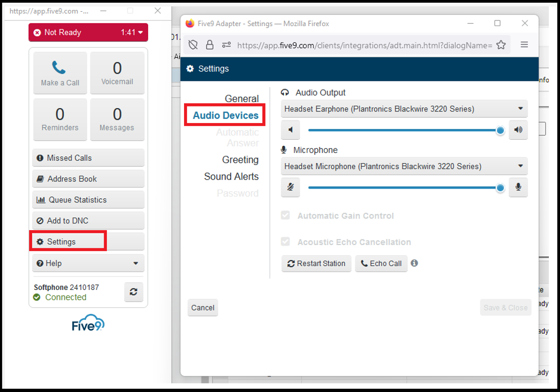Click the muted microphone icon button
This screenshot has width=560, height=392.
click(291, 187)
